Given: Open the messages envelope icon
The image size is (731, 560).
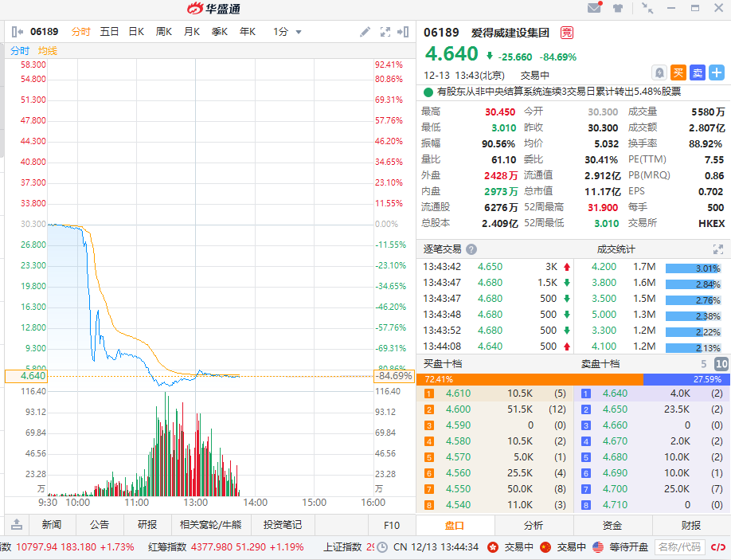Looking at the screenshot, I should click(594, 9).
